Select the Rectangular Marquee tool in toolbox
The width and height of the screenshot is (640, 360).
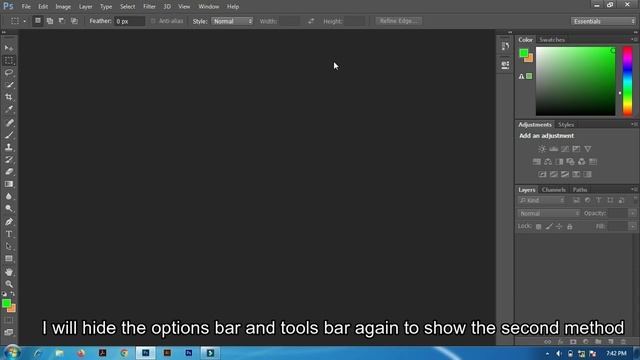pyautogui.click(x=9, y=60)
